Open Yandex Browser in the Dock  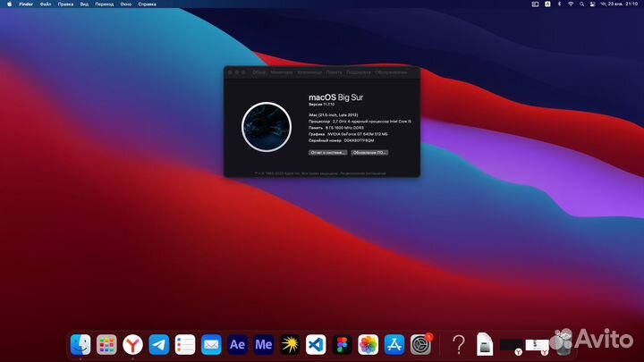pos(132,344)
